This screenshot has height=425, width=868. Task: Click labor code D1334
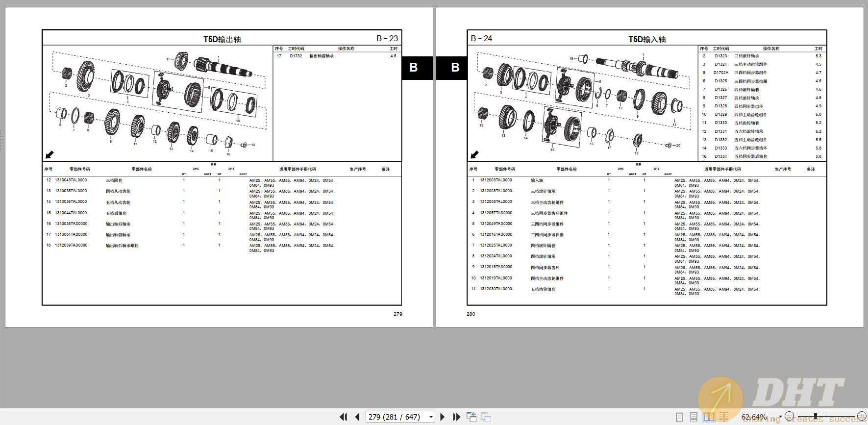click(721, 156)
